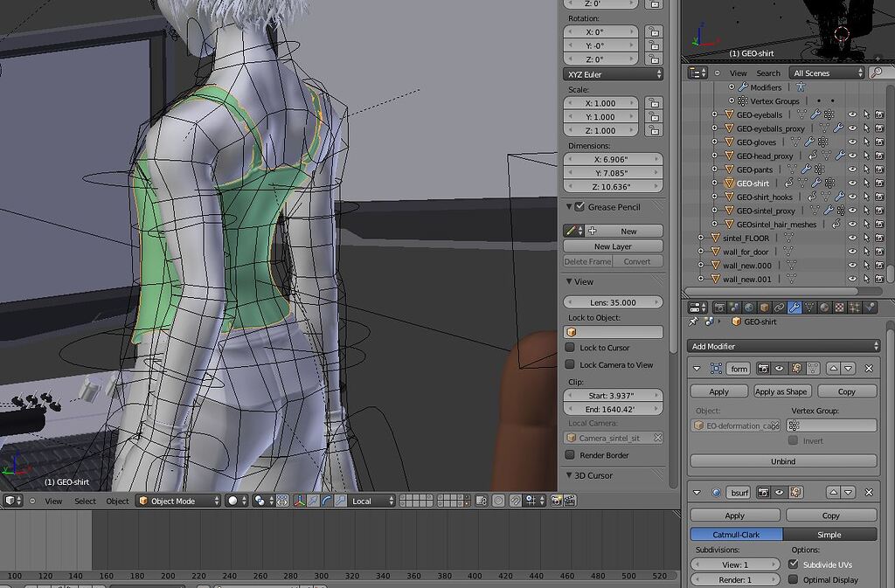Click the outliner filter search magnifier icon
895x588 pixels.
point(876,73)
